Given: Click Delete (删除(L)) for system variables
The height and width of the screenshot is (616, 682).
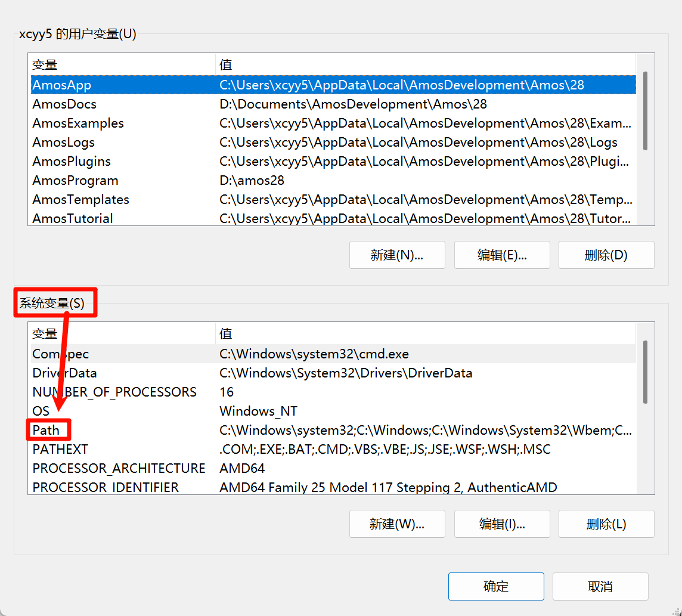Looking at the screenshot, I should pyautogui.click(x=606, y=524).
